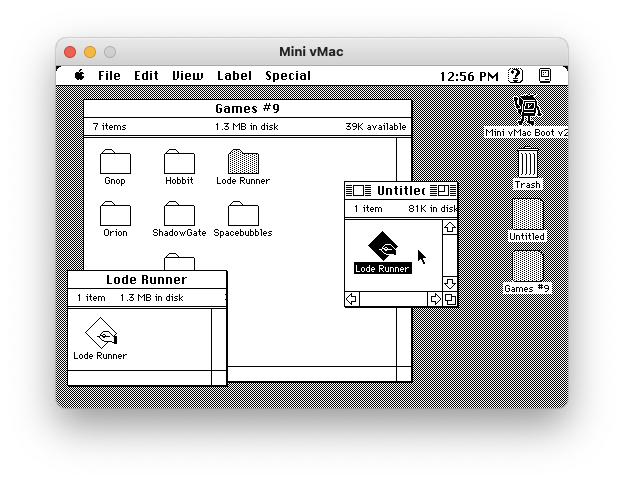Click the partially hidden folder above Lode Runner window

coord(179,261)
